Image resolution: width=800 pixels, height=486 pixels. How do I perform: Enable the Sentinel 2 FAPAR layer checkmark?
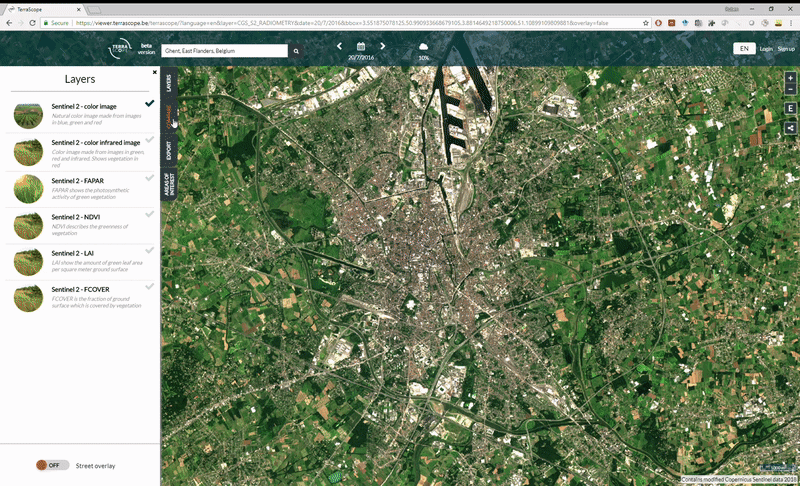[x=149, y=177]
